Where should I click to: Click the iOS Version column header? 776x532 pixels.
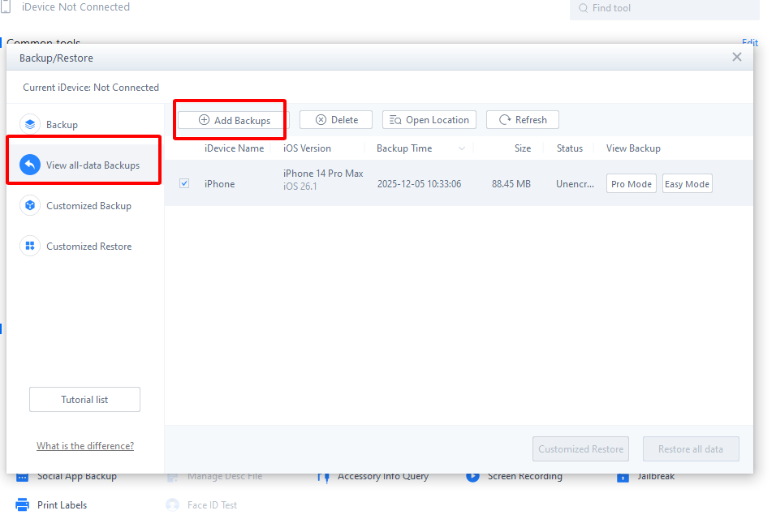307,148
